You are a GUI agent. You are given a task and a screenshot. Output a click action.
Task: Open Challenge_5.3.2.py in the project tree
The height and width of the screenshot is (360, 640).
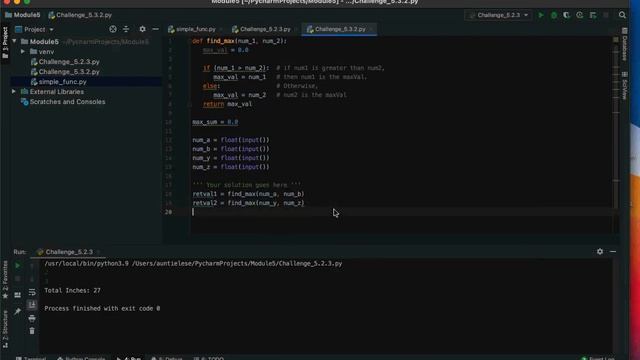click(69, 72)
